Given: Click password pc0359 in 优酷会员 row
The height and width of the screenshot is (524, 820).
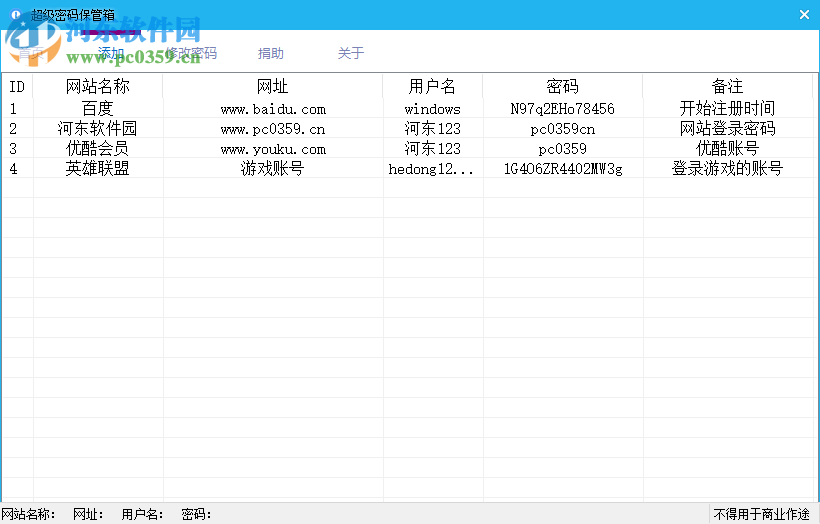Looking at the screenshot, I should click(563, 149).
